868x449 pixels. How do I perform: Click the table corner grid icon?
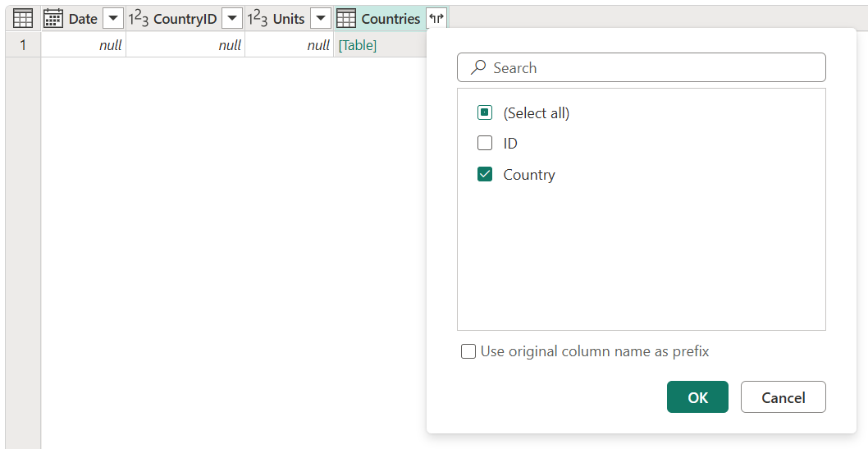coord(23,19)
